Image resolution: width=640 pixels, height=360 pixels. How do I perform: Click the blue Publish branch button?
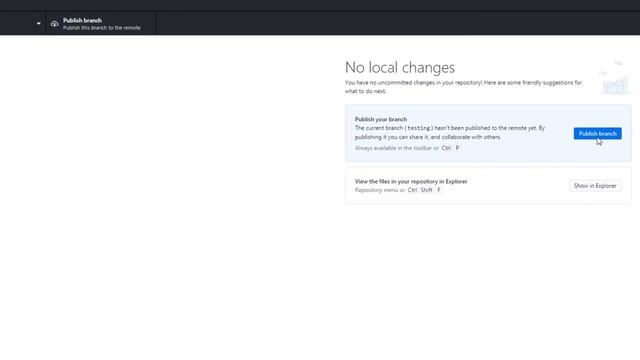598,133
